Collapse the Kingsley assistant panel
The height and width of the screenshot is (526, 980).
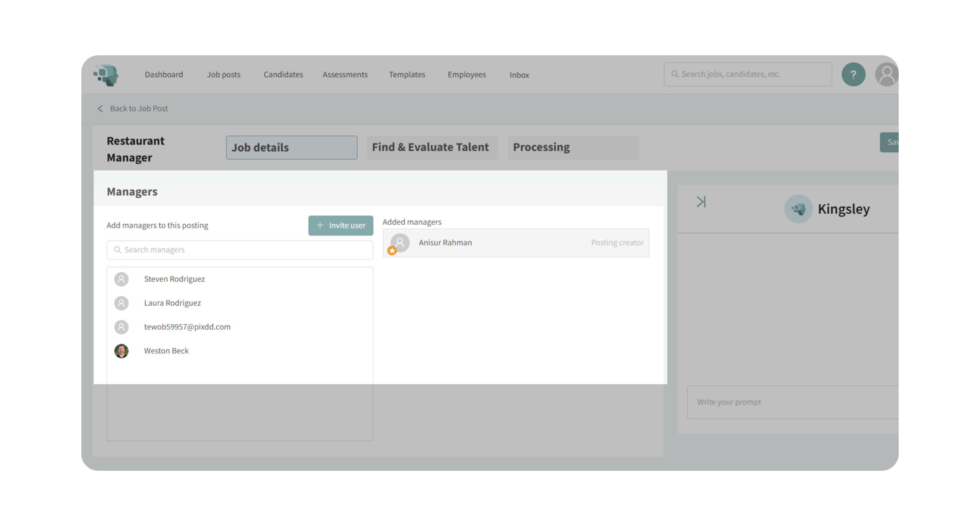pyautogui.click(x=701, y=202)
